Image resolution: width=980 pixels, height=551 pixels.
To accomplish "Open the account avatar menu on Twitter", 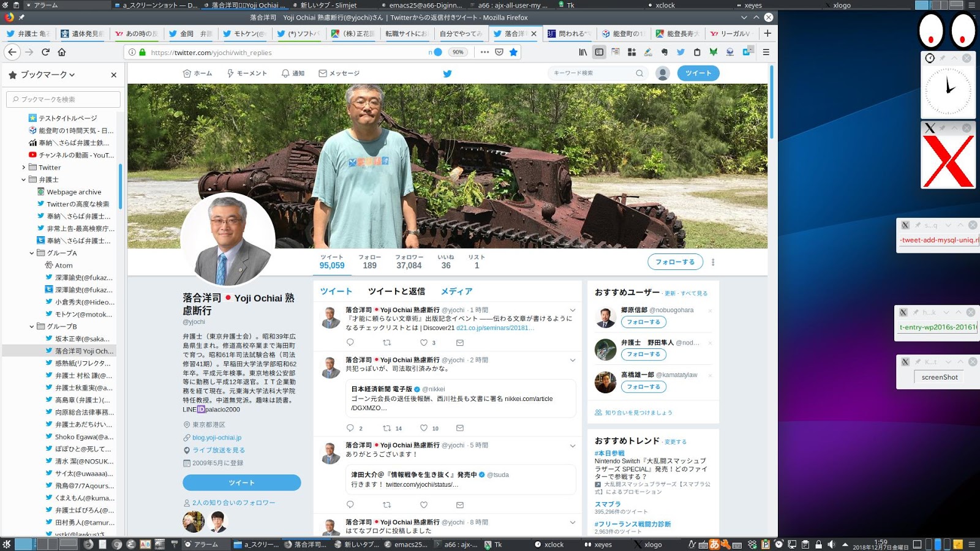I will coord(663,73).
